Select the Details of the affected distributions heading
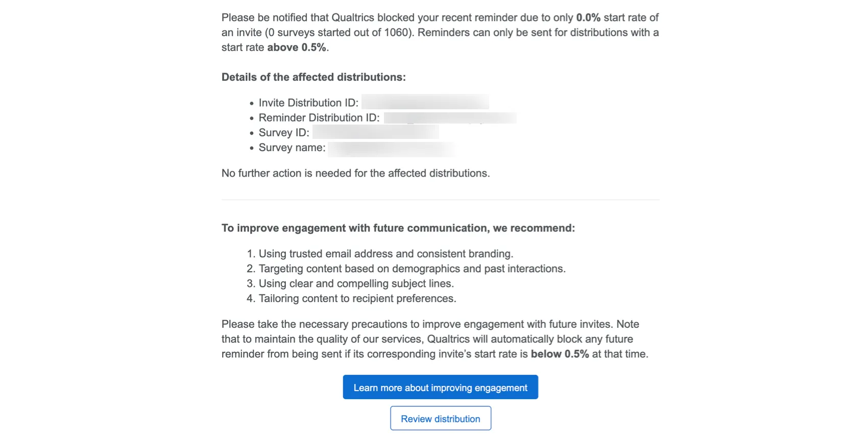This screenshot has height=434, width=868. point(313,77)
